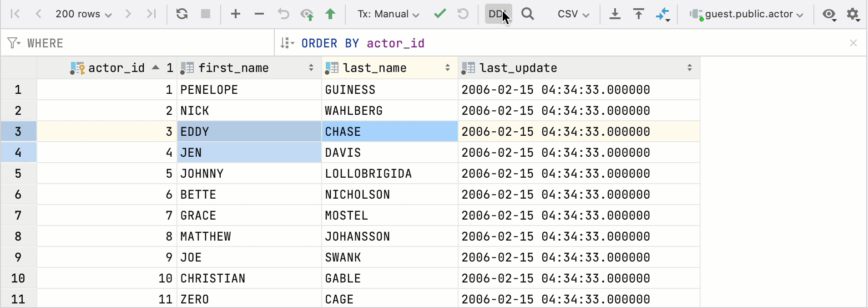Click the WHERE filter input field
The height and width of the screenshot is (308, 868).
pyautogui.click(x=136, y=43)
